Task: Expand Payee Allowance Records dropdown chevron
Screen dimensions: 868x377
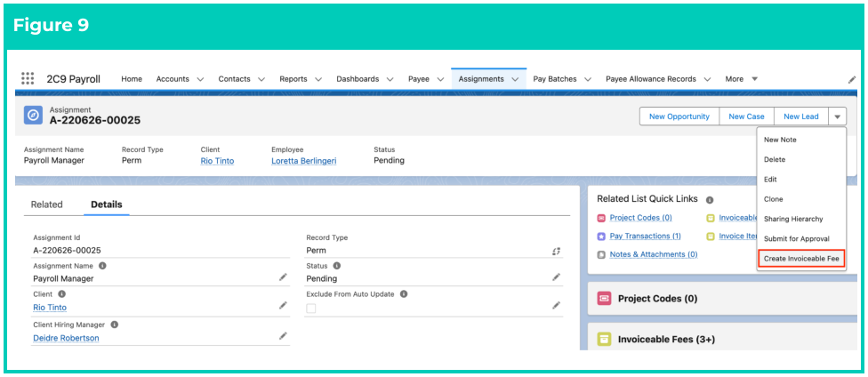Action: (707, 79)
